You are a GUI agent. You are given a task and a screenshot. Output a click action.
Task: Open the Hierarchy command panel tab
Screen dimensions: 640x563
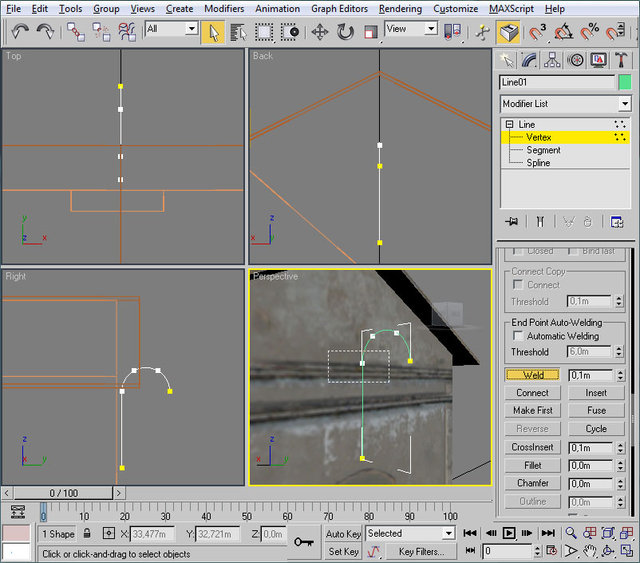(553, 60)
